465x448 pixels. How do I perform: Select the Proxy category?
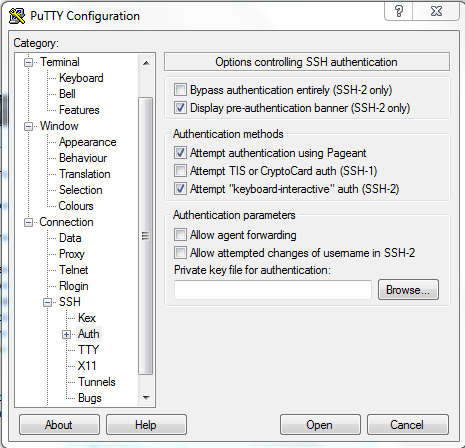click(x=72, y=254)
